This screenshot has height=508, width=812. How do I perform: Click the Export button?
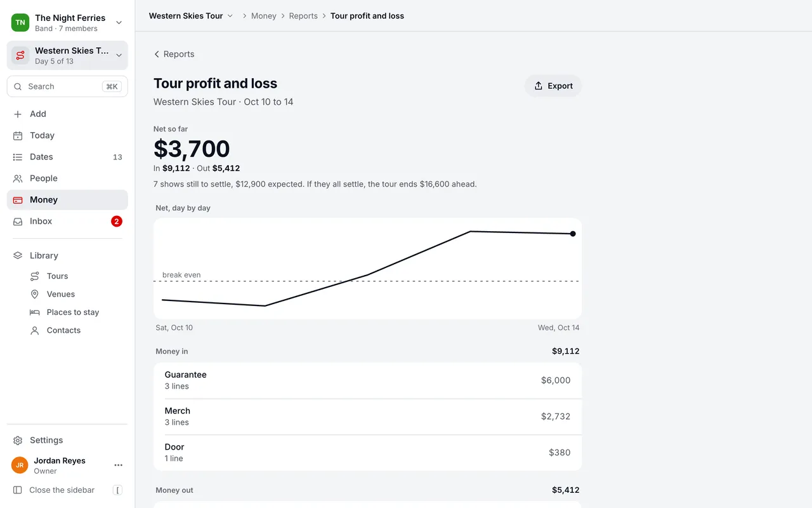click(x=553, y=86)
